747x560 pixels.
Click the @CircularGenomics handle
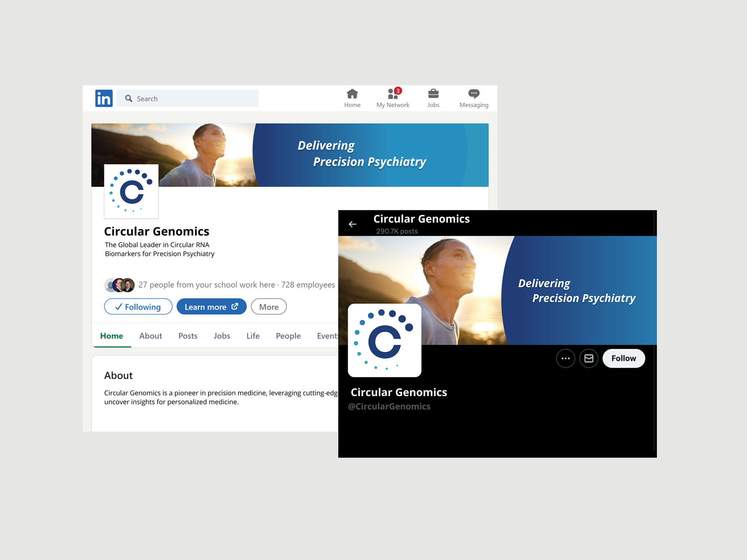tap(389, 406)
